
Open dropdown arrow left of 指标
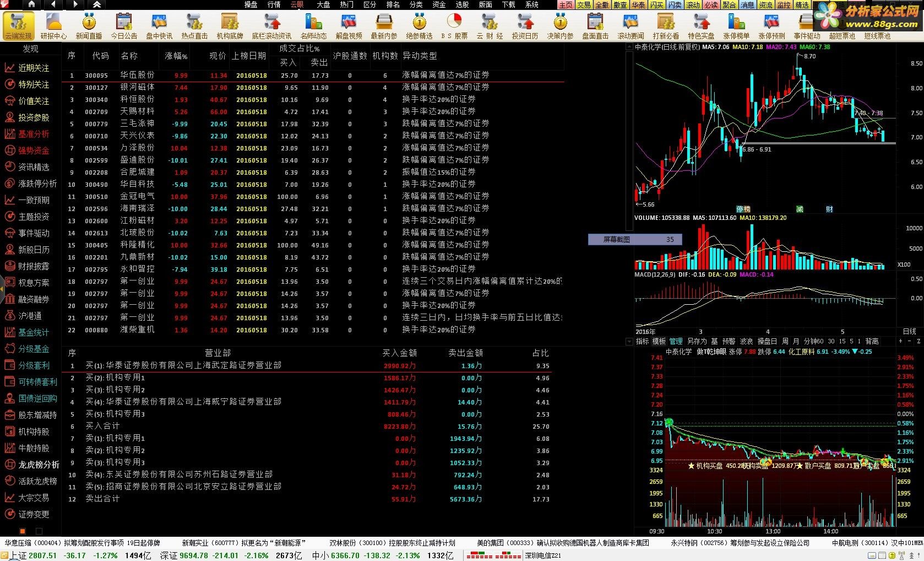[x=629, y=342]
